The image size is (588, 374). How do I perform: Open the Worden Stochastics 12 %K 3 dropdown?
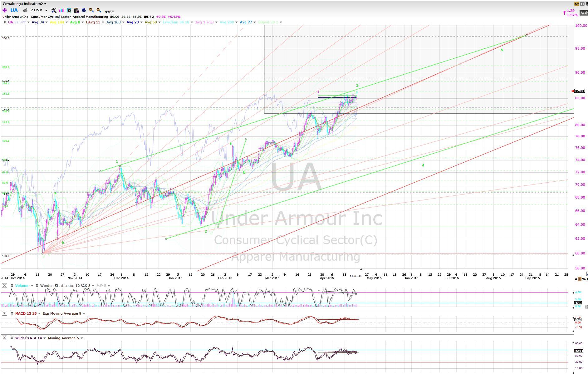coord(93,286)
